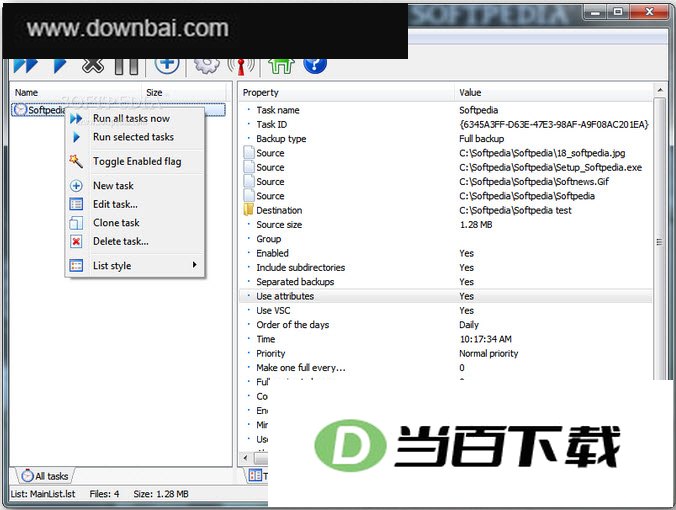The image size is (676, 510).
Task: Click the folder icon beside Destination
Action: click(249, 210)
